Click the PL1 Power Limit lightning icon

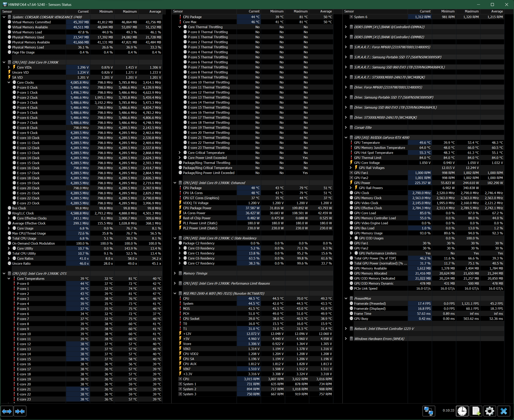click(x=180, y=223)
